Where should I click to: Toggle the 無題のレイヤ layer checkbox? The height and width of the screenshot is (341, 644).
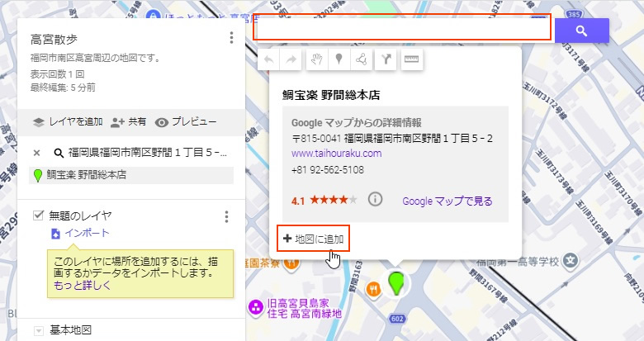tap(38, 216)
